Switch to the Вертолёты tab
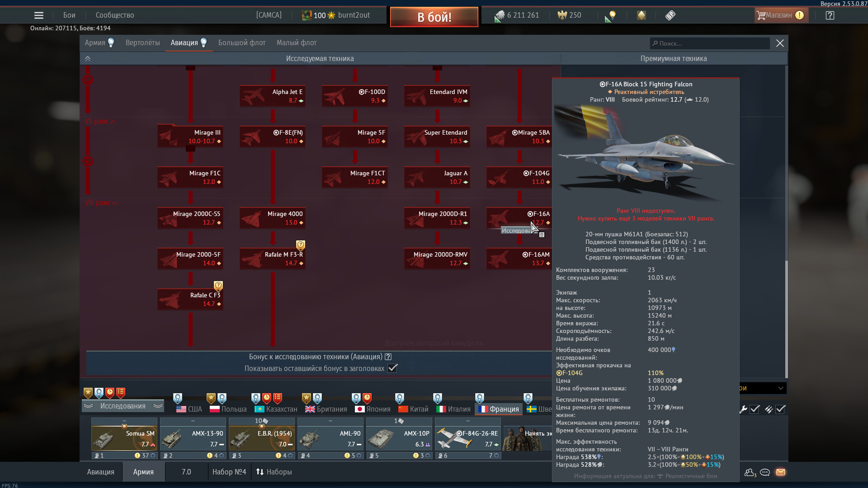The width and height of the screenshot is (868, 488). 142,43
